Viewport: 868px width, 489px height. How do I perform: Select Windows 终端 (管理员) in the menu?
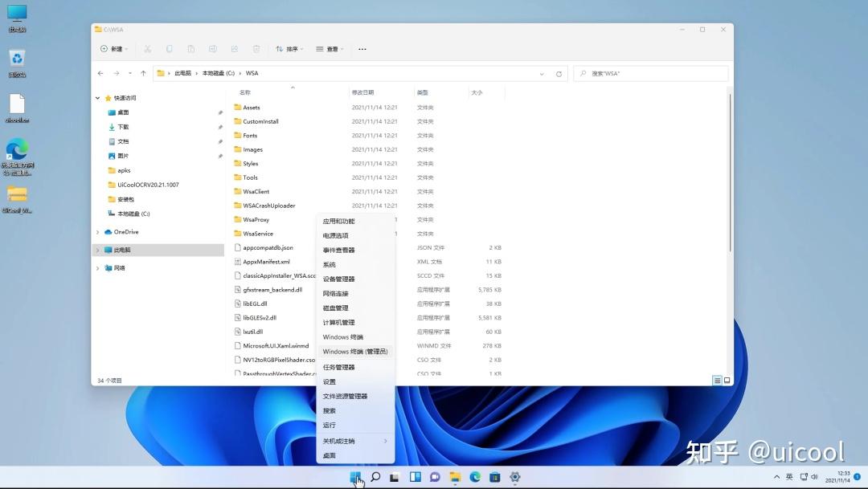pyautogui.click(x=355, y=351)
